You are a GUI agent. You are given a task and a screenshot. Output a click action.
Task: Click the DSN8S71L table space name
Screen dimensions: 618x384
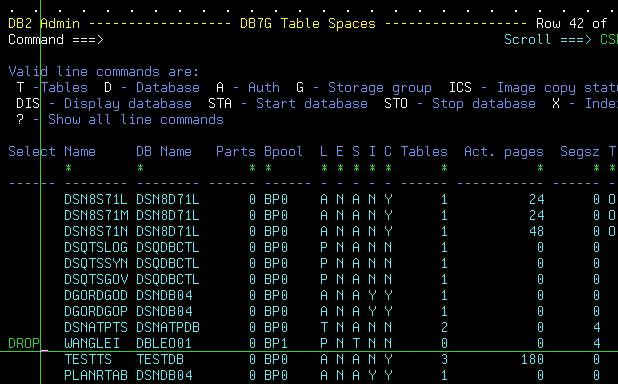(x=96, y=199)
